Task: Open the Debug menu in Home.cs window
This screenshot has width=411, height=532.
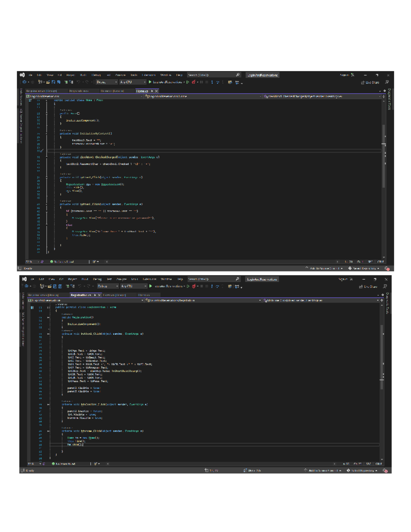Action: click(x=96, y=75)
